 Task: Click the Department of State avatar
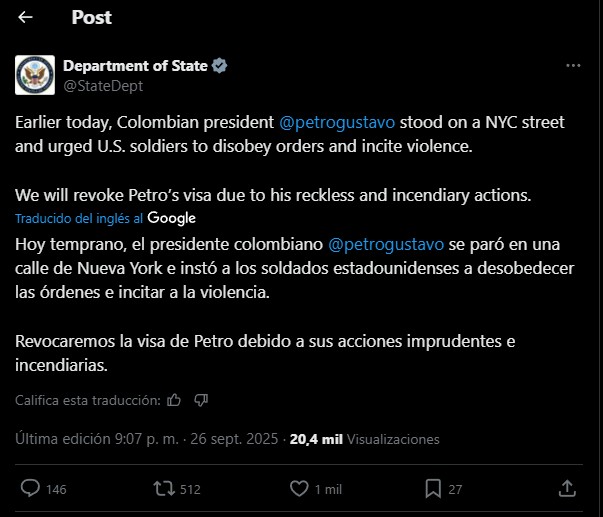pyautogui.click(x=35, y=75)
